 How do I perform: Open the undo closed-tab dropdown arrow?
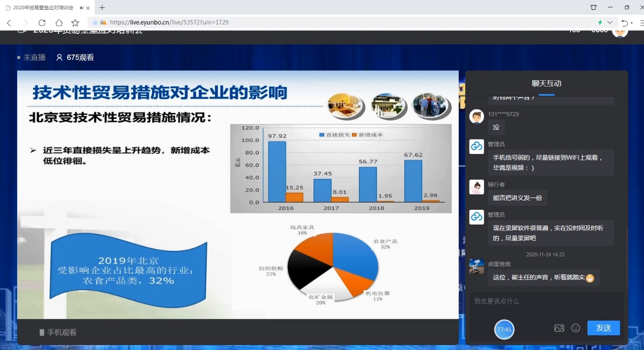[x=631, y=23]
